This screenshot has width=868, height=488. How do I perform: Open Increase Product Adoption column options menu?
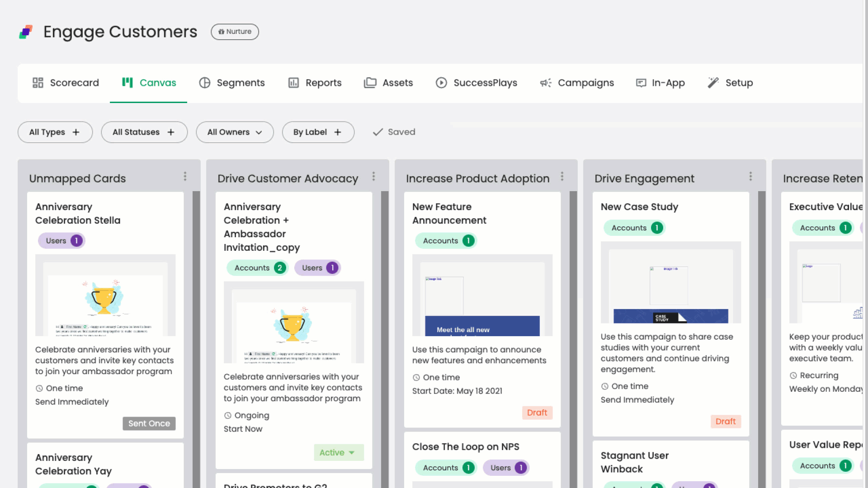pos(562,176)
